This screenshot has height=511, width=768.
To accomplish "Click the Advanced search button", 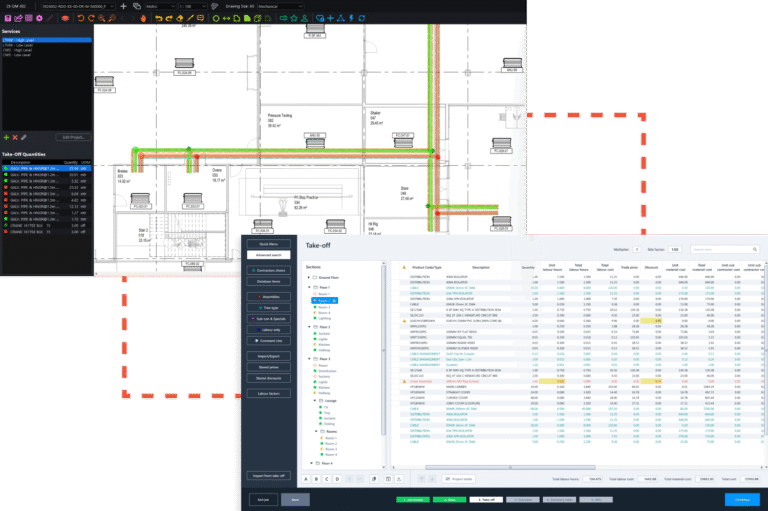I will [268, 255].
